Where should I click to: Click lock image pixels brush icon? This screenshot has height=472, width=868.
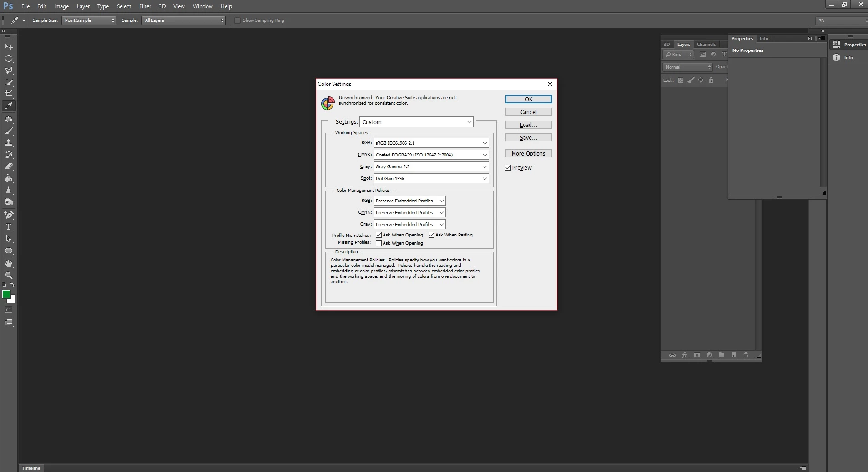click(691, 80)
